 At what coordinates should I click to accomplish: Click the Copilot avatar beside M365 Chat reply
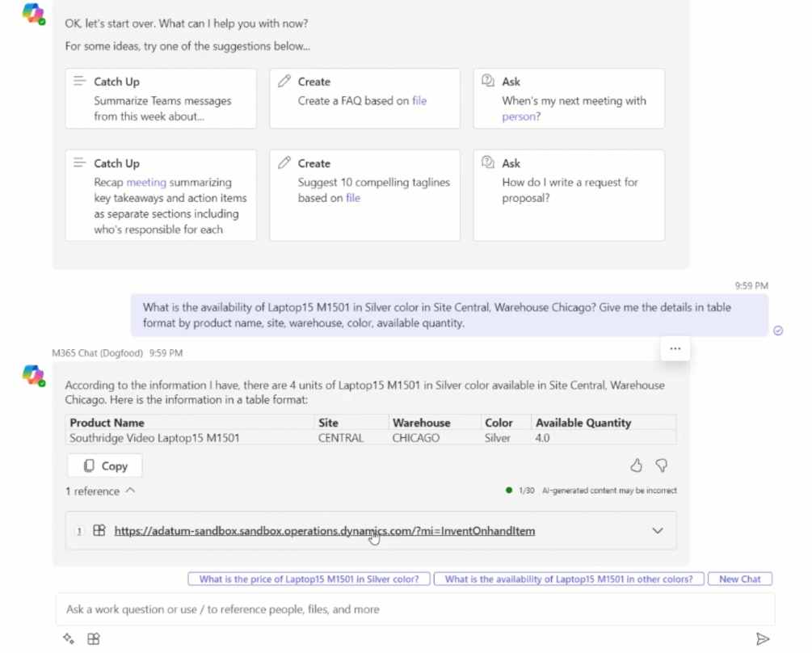tap(34, 376)
